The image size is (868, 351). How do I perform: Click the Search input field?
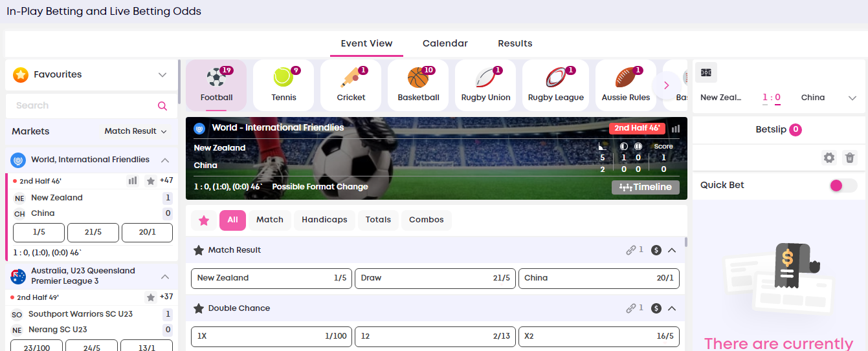tap(91, 106)
